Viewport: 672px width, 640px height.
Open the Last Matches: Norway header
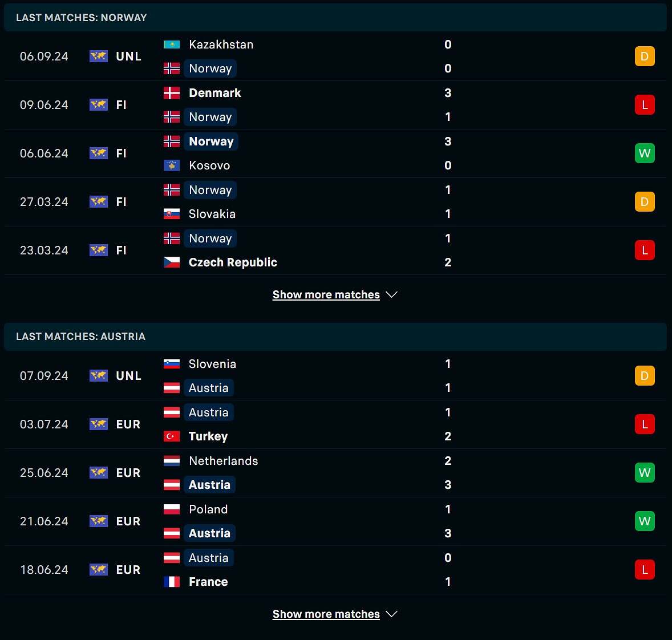(335, 18)
